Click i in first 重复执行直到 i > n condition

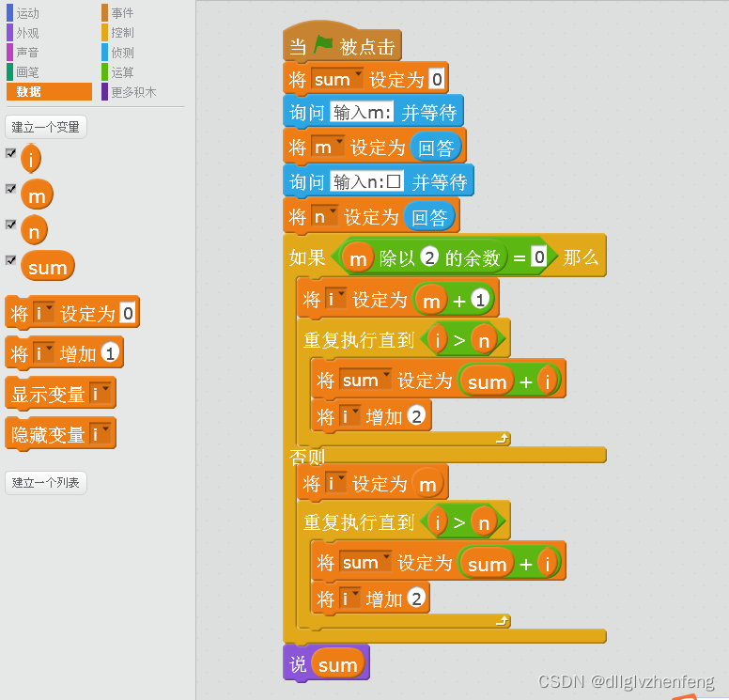point(438,341)
